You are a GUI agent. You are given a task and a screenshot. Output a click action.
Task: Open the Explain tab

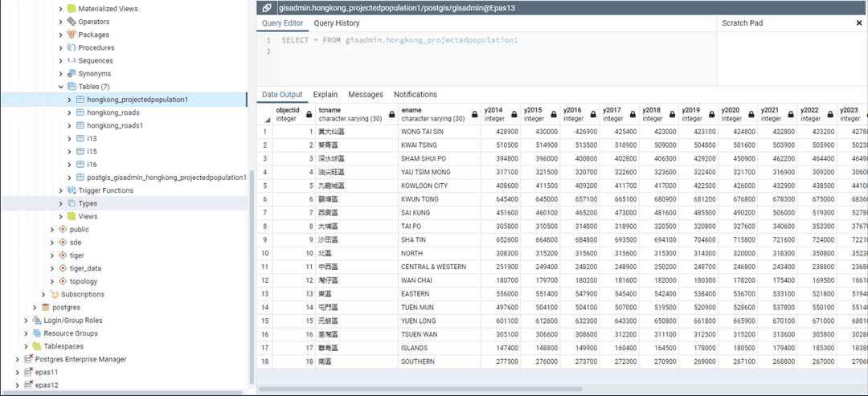point(325,94)
